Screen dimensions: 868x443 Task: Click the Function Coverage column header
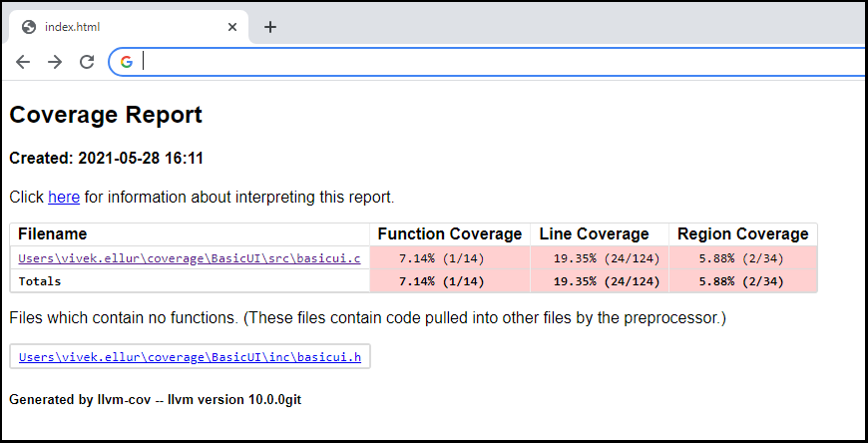[449, 234]
